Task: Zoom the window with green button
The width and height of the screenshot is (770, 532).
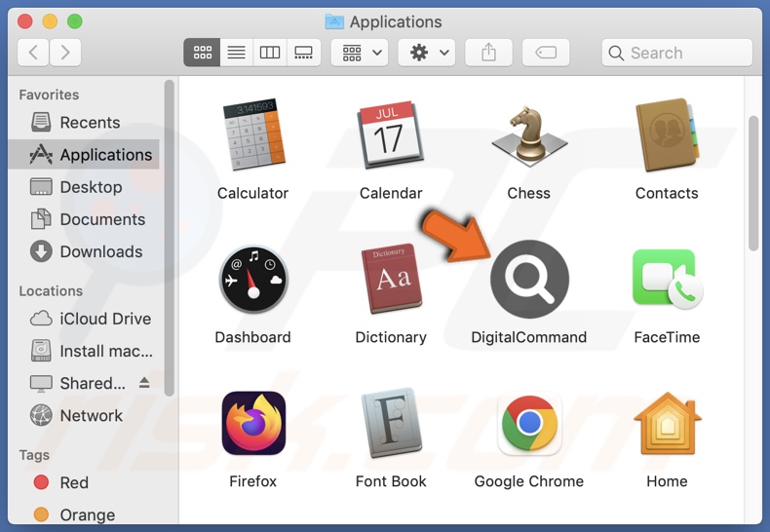Action: click(75, 21)
